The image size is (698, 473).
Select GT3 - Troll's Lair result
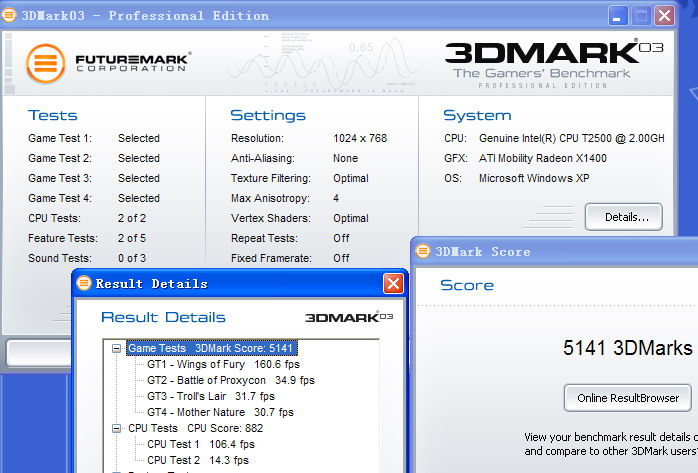click(210, 396)
